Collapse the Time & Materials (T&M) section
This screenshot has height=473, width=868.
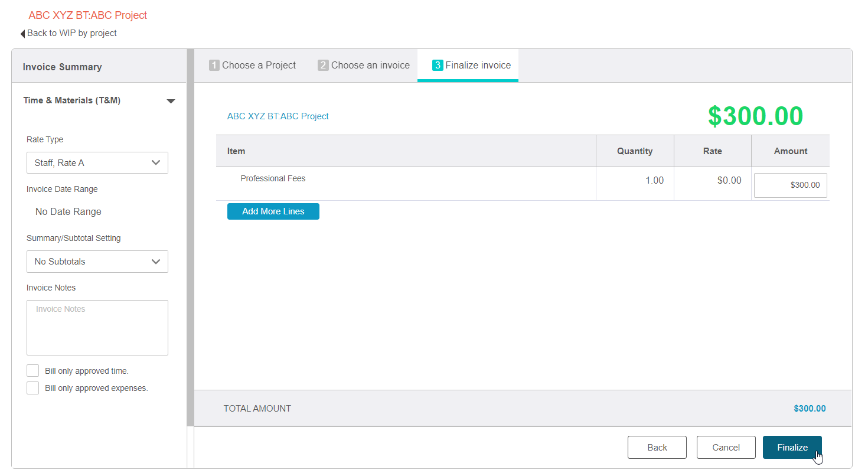[x=171, y=101]
